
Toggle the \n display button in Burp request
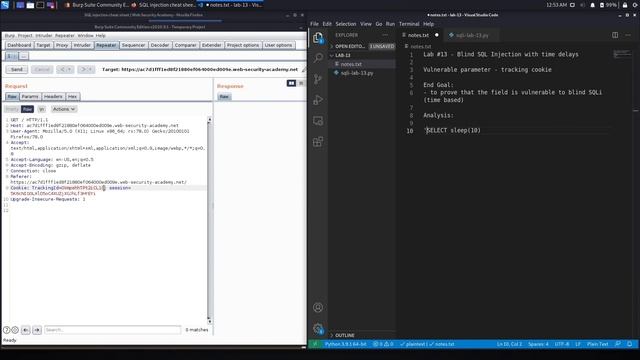coord(42,109)
